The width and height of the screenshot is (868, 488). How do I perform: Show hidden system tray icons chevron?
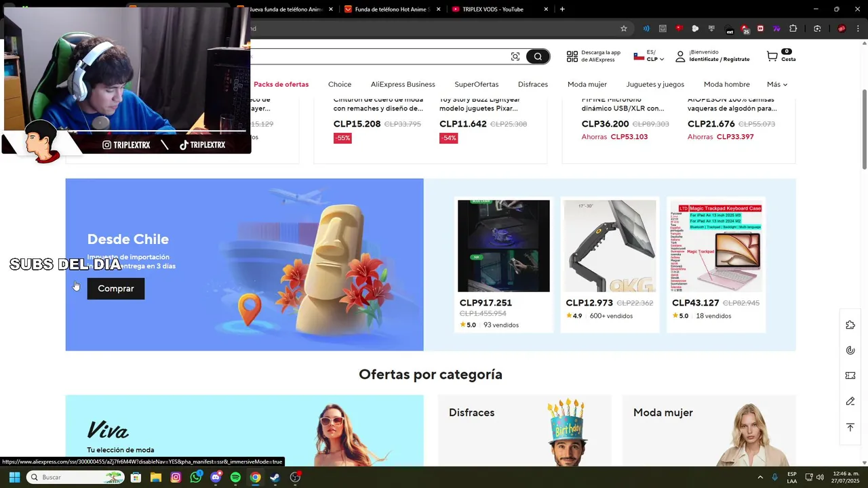click(760, 477)
